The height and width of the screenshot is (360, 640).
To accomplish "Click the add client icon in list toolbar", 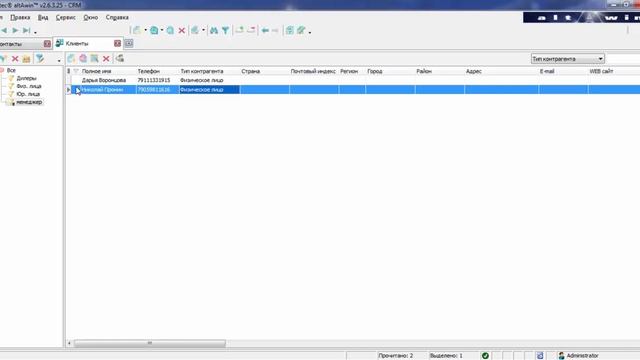I will pos(71,59).
